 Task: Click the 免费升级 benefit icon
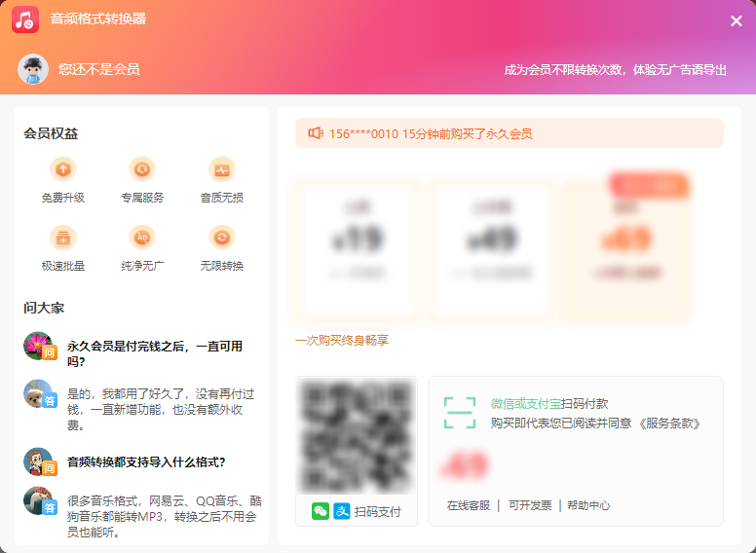click(63, 169)
